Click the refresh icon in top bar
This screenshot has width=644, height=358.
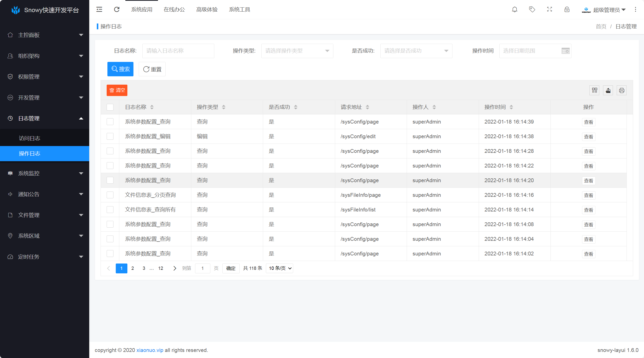[x=117, y=10]
